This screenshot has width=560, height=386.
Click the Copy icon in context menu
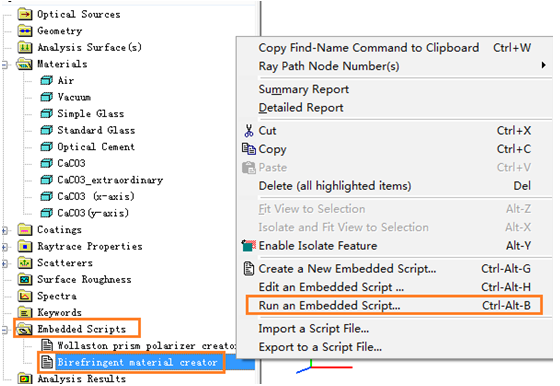[x=249, y=149]
